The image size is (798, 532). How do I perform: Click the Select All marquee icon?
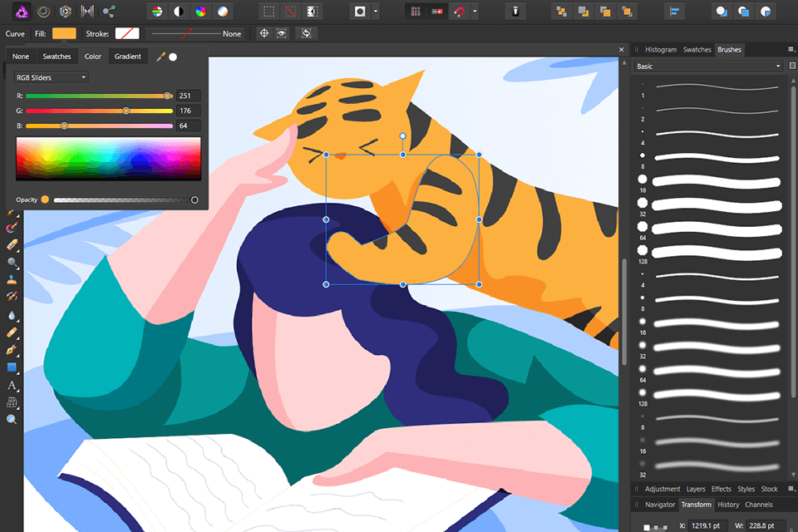click(x=268, y=11)
